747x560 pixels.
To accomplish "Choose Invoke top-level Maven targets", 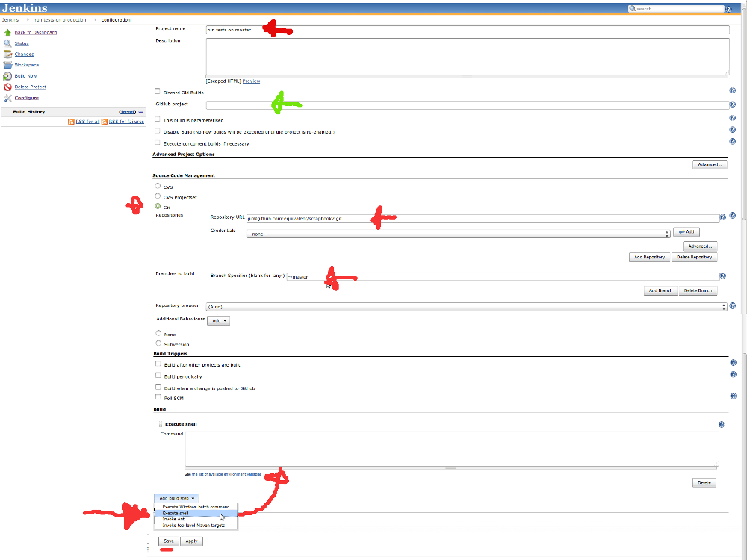I will tap(196, 526).
